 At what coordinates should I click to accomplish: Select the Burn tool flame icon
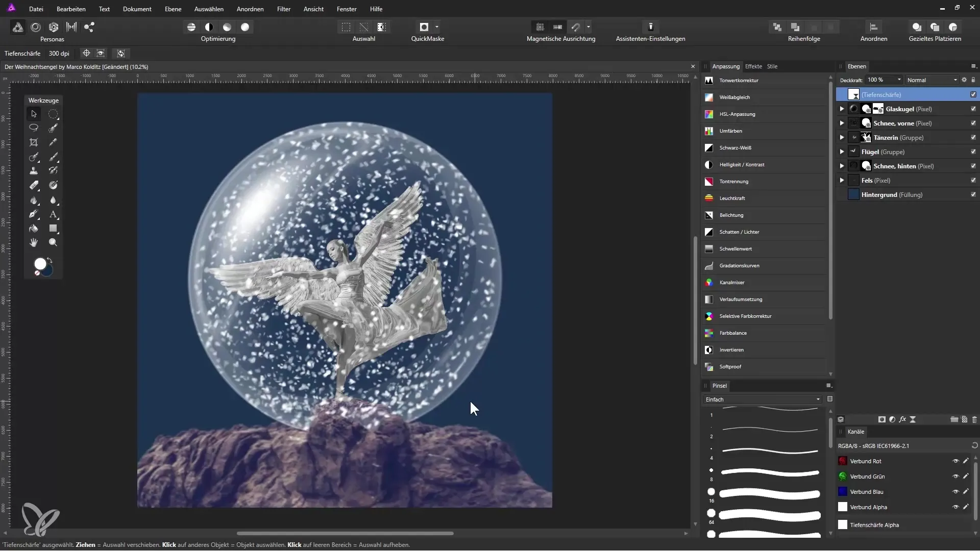tap(34, 199)
